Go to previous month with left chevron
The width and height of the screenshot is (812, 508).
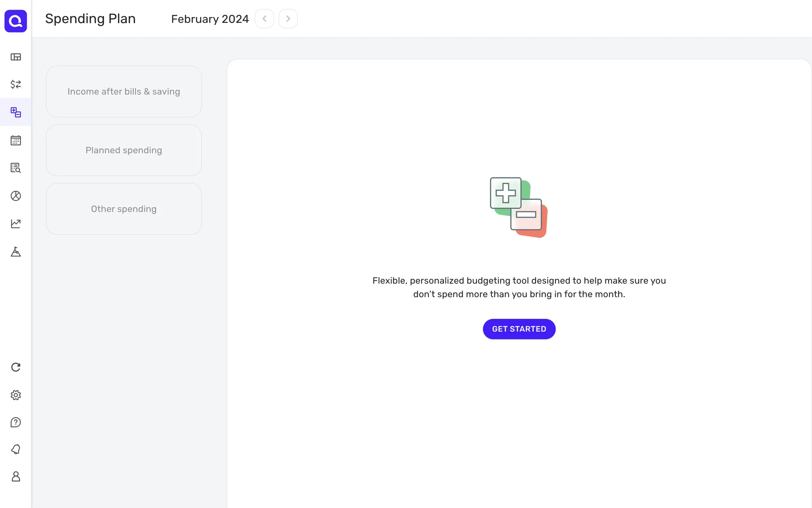click(x=264, y=19)
